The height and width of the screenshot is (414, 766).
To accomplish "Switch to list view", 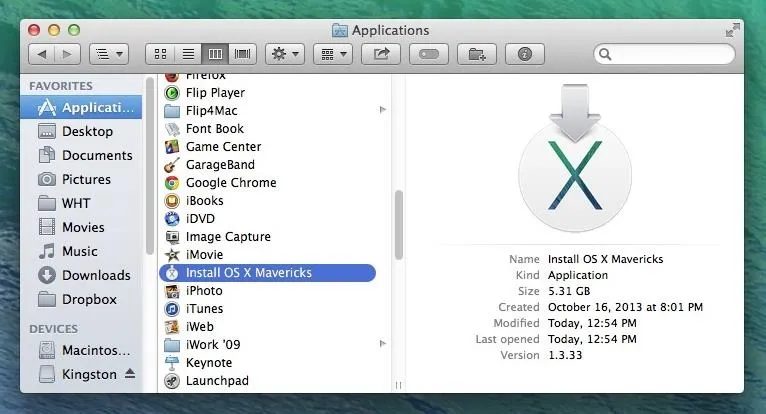I will [188, 54].
